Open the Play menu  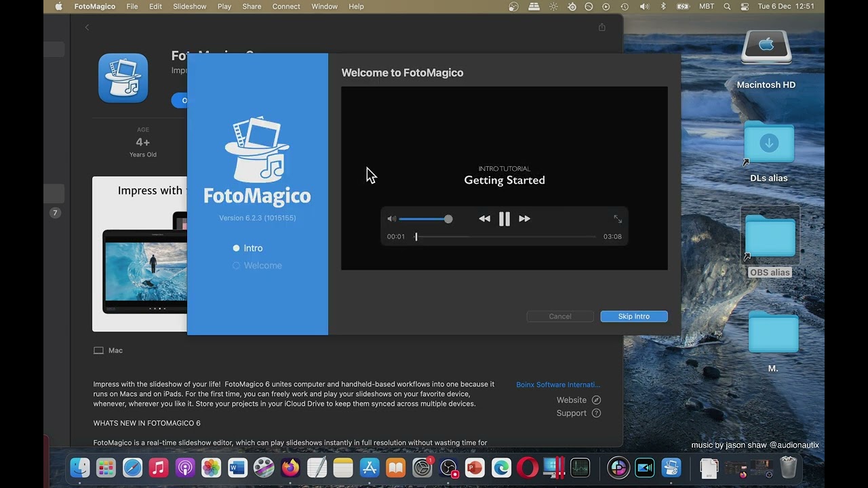point(224,6)
